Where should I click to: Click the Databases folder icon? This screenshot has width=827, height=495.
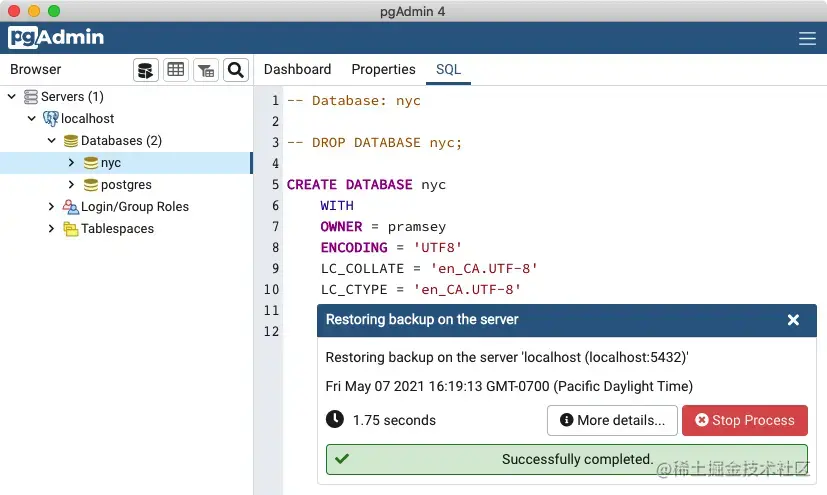tap(71, 141)
